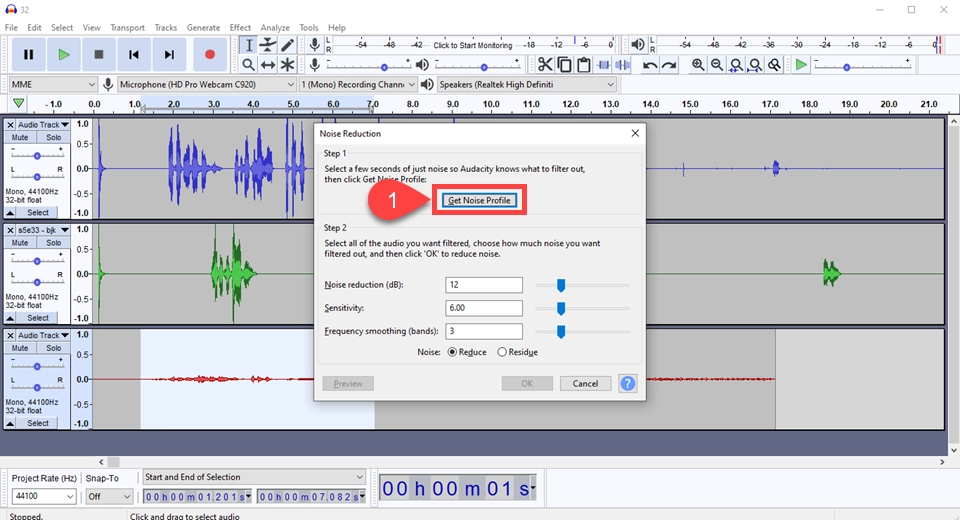Open the Start and End of Selection dropdown
The image size is (960, 520).
click(254, 477)
